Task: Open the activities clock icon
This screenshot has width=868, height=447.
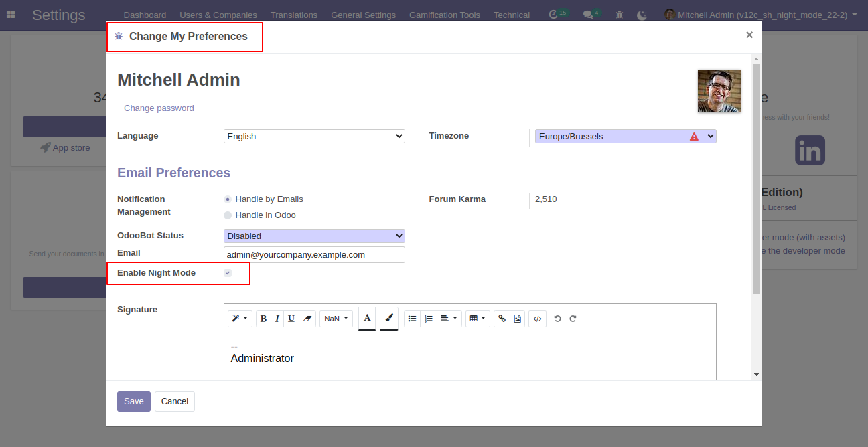Action: point(553,15)
